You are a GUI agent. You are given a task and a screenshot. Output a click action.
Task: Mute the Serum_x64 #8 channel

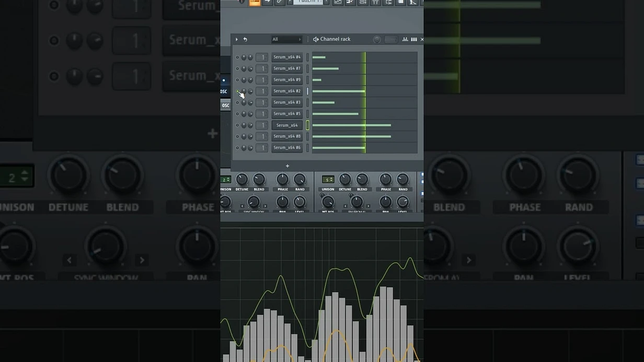[237, 136]
